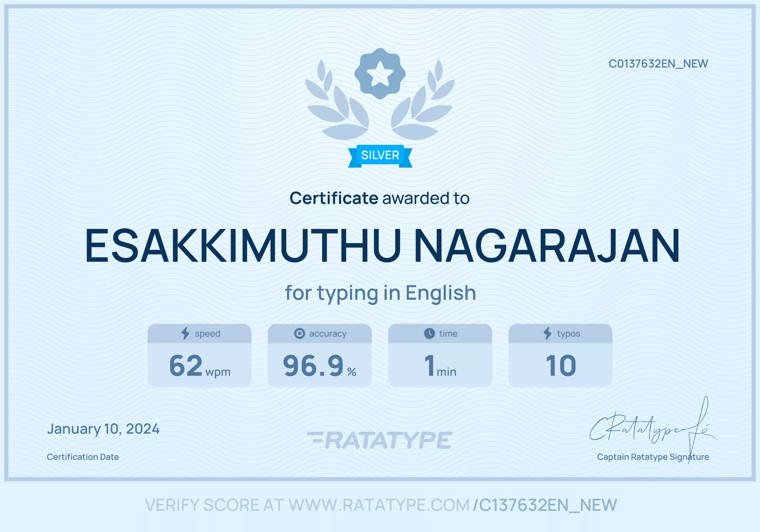
Task: Click the 'accuracy' label
Action: click(x=328, y=334)
